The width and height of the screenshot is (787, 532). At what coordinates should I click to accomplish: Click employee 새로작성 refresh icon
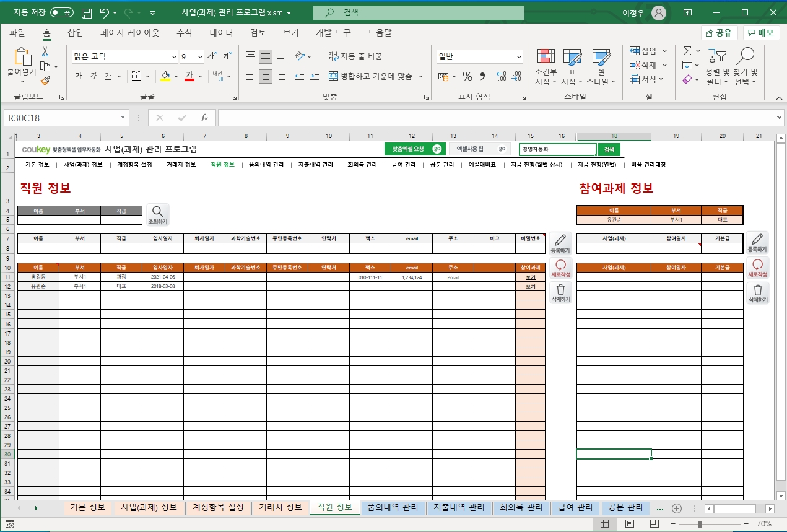click(x=560, y=268)
